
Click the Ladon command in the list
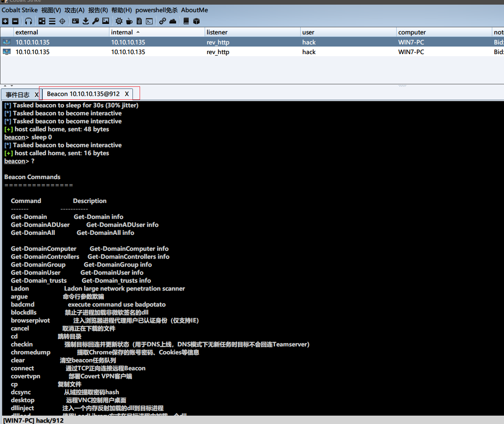(x=20, y=289)
